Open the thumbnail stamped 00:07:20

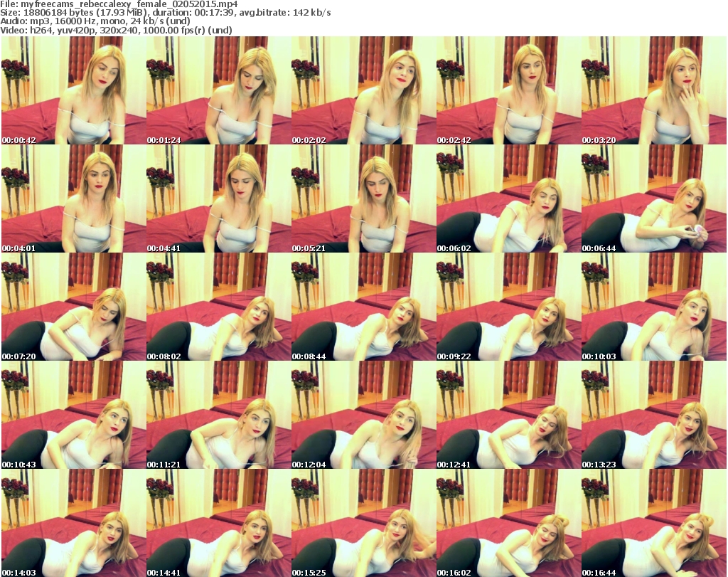pyautogui.click(x=74, y=307)
